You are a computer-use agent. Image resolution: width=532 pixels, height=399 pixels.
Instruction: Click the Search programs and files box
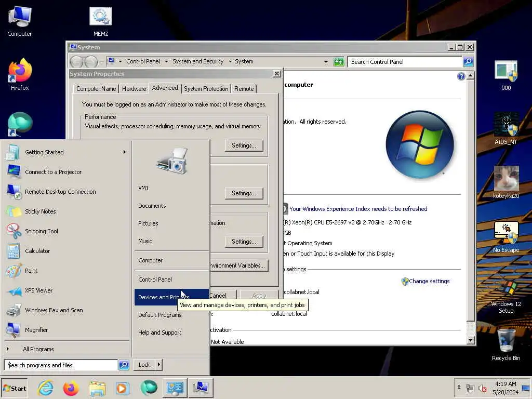pyautogui.click(x=61, y=365)
